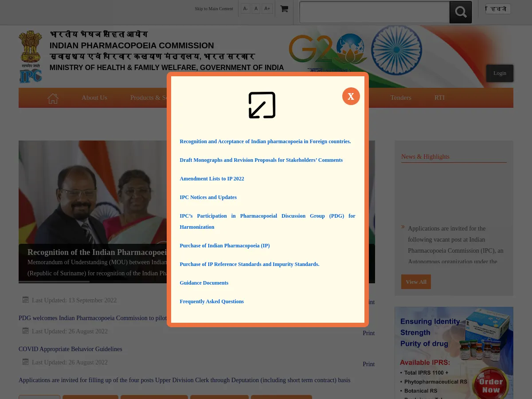
Task: Open the Products & Services menu
Action: [149, 98]
